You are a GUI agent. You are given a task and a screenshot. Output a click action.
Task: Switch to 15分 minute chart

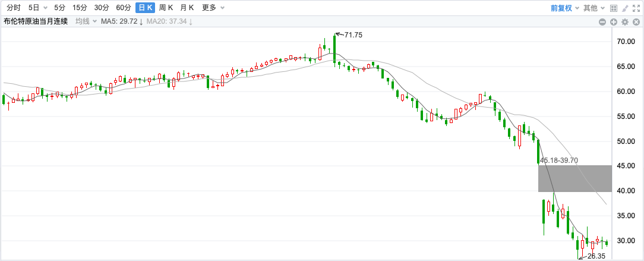(x=80, y=8)
